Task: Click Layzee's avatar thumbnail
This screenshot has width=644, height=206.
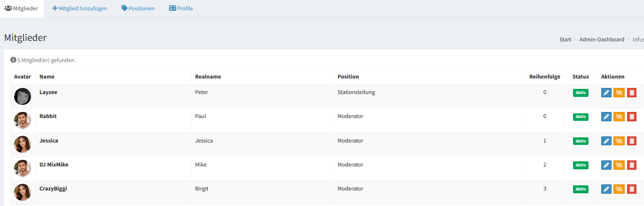Action: click(23, 96)
